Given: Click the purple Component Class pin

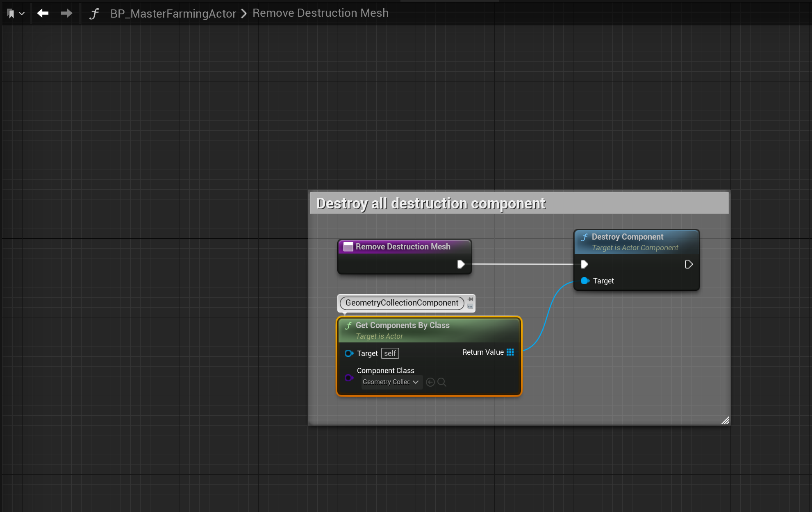Looking at the screenshot, I should coord(349,378).
